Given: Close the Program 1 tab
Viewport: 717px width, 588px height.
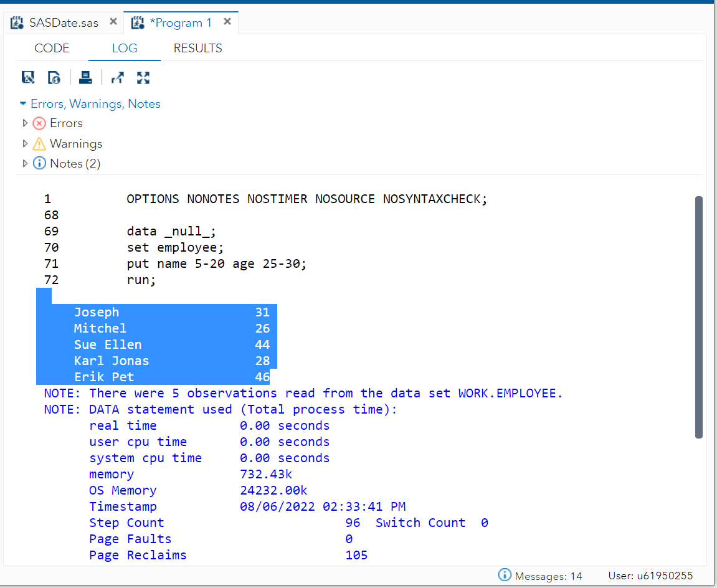Looking at the screenshot, I should coord(228,21).
